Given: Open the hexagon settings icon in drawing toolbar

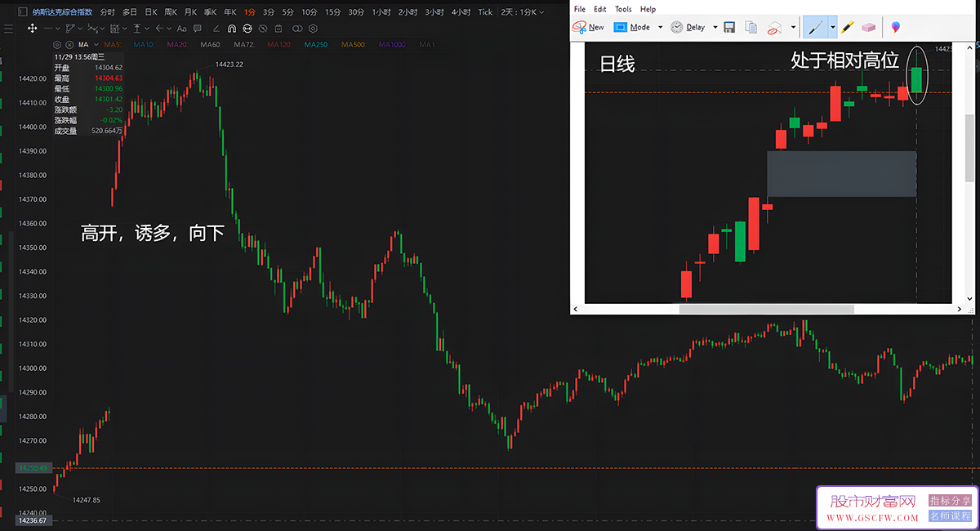Looking at the screenshot, I should 312,28.
